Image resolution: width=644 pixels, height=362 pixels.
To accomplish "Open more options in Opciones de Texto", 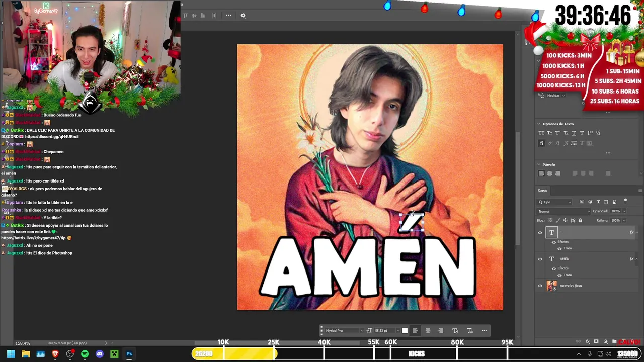I will [x=608, y=153].
